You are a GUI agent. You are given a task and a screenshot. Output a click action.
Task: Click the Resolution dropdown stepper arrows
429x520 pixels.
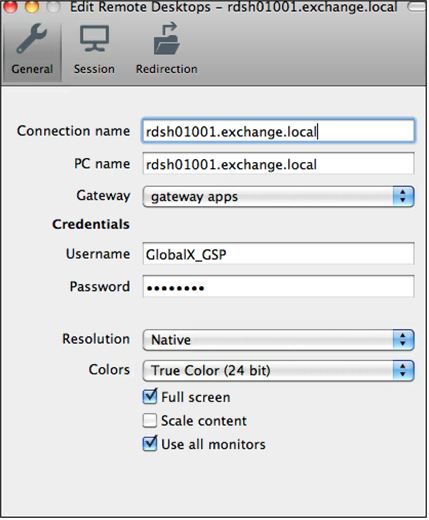[403, 340]
